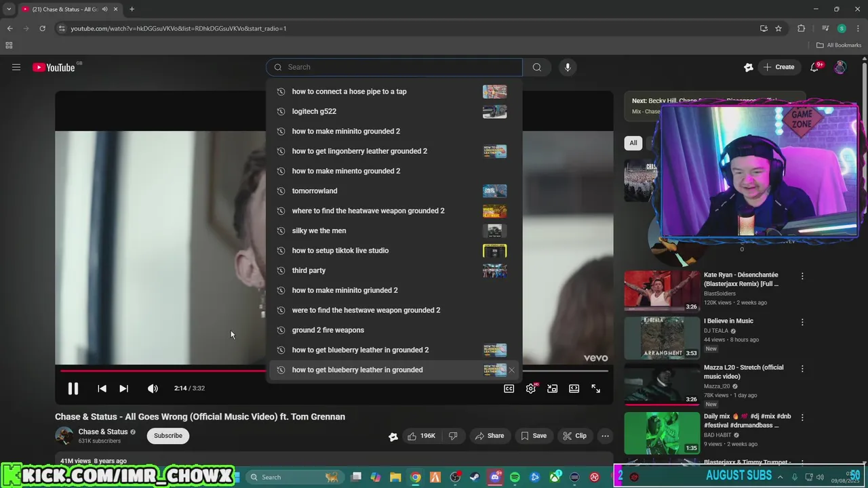Open options for Mazza L20 Stretch video
The width and height of the screenshot is (868, 488).
pyautogui.click(x=802, y=369)
